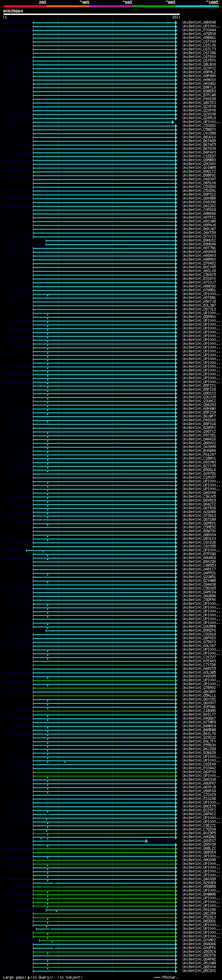Viewport: 222px width, 980px height.
Task: Choose subject UniRef100_B0Z9P5
Action: point(199,833)
